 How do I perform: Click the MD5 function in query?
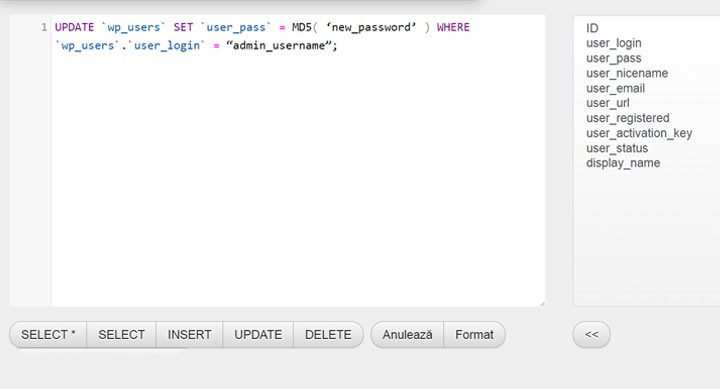[x=302, y=28]
